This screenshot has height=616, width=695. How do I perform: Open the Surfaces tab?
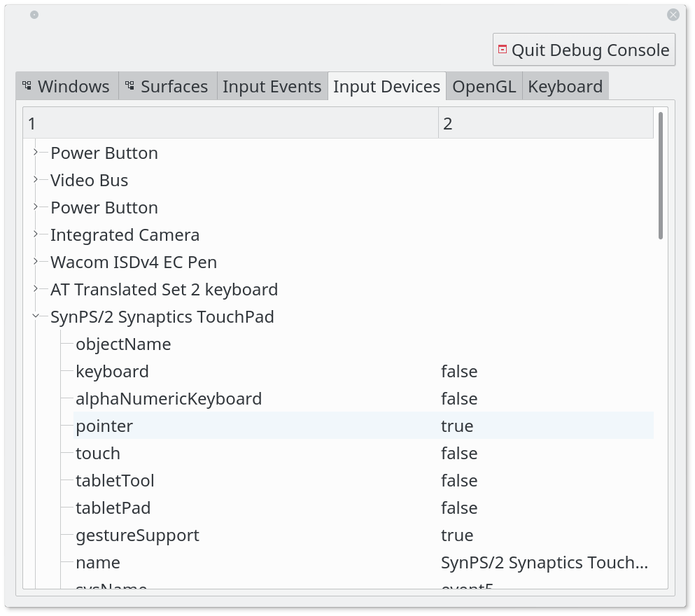[x=168, y=86]
